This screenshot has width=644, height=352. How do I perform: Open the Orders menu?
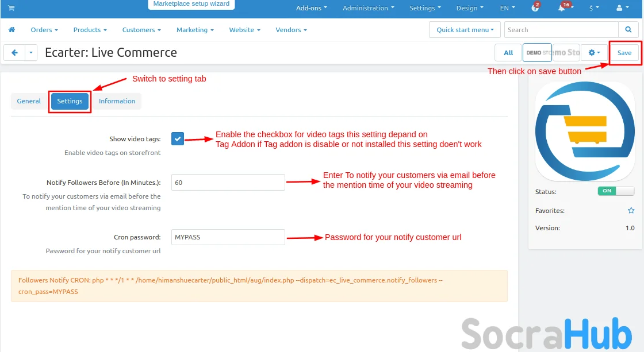coord(44,29)
